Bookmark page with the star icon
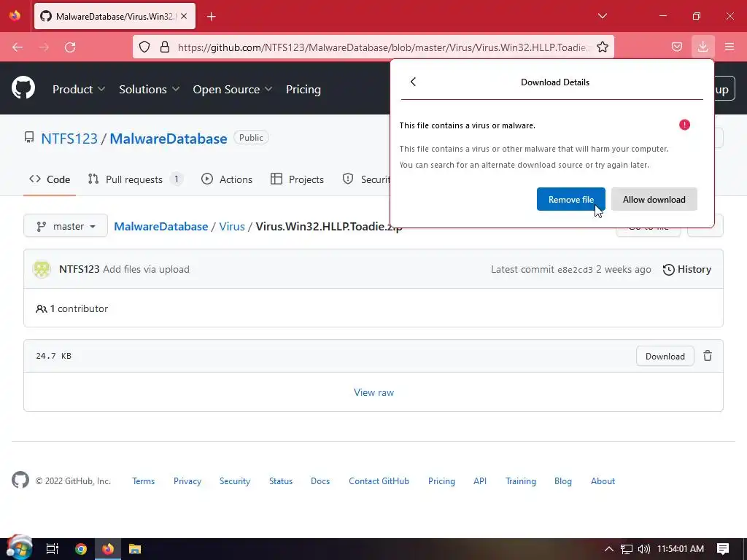The height and width of the screenshot is (560, 747). click(602, 47)
